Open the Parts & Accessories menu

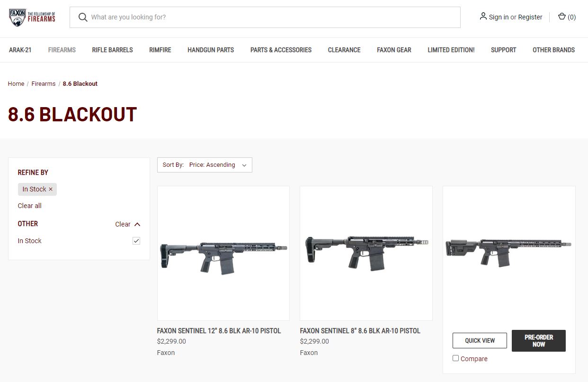[281, 50]
